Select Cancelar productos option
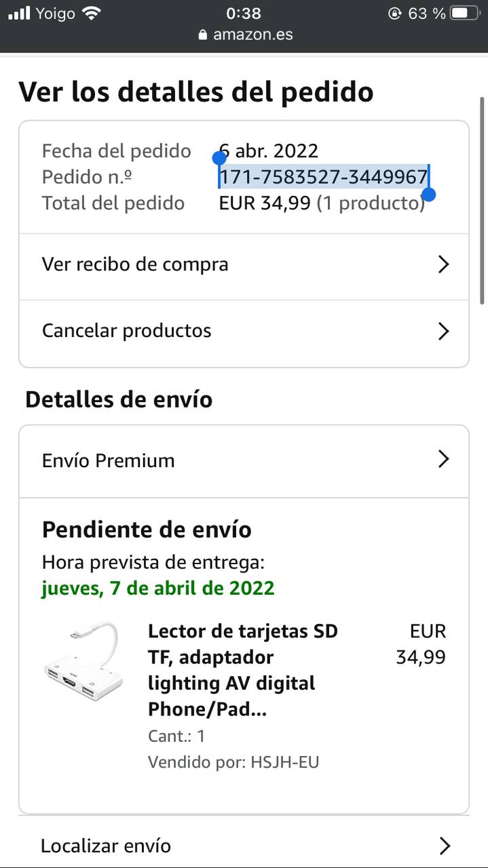The height and width of the screenshot is (868, 488). point(127,331)
